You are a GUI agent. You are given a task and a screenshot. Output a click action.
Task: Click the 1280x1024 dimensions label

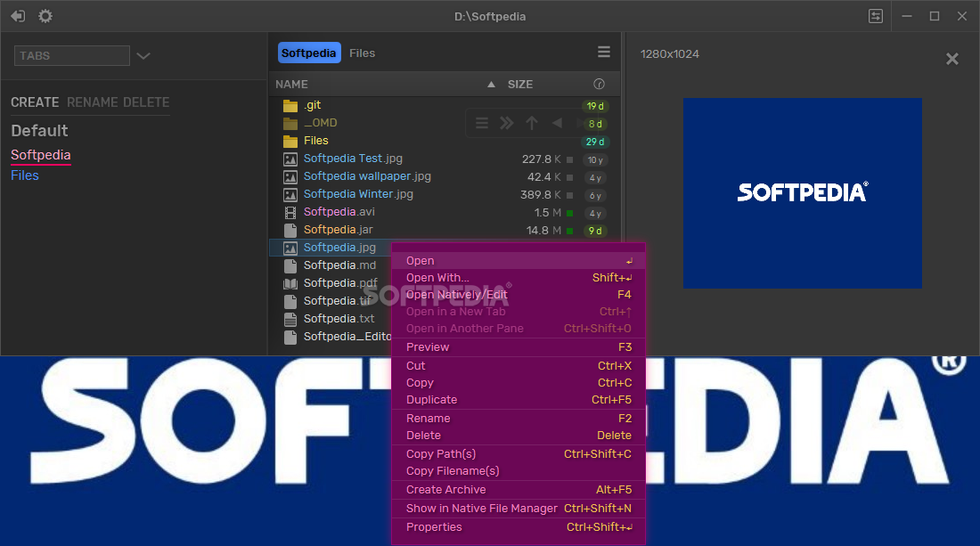point(669,53)
